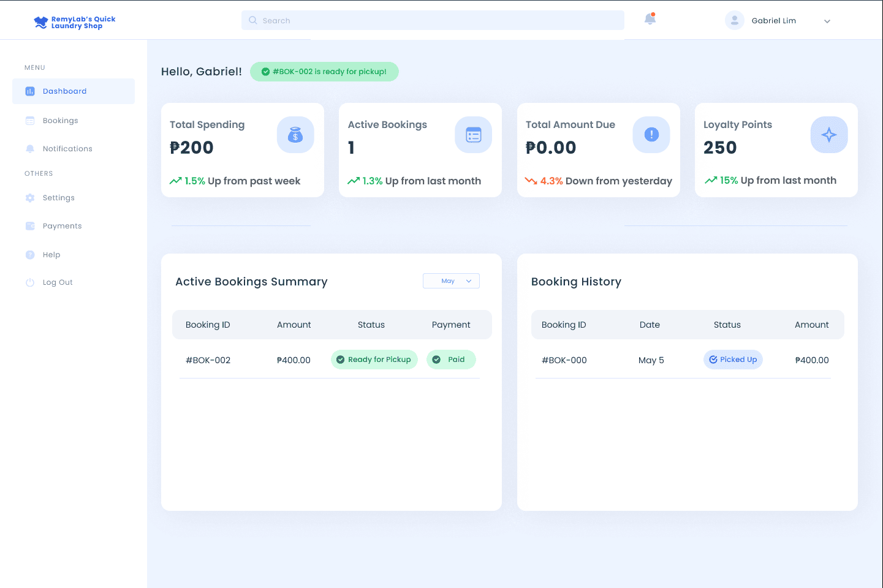Open Notifications from the sidebar
883x588 pixels.
point(67,149)
